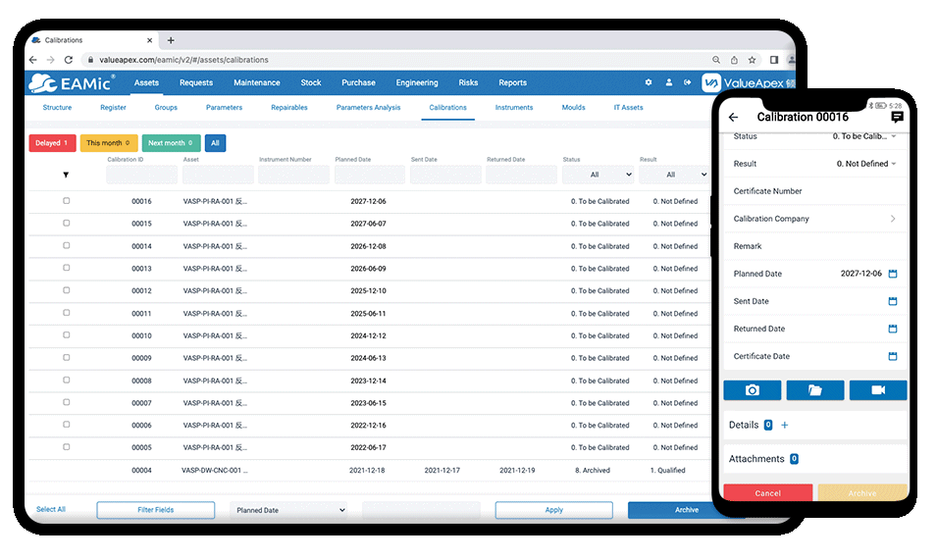Screen dimensions: 937x560
Task: Click the Calibration ID filter input
Action: [142, 175]
